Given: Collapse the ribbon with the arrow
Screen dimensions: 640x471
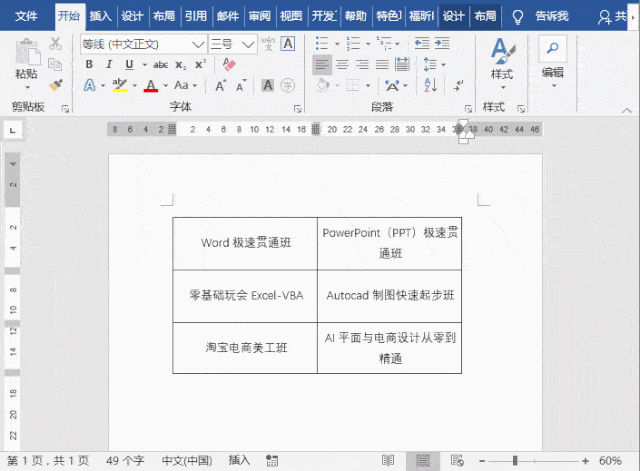Looking at the screenshot, I should coord(627,110).
